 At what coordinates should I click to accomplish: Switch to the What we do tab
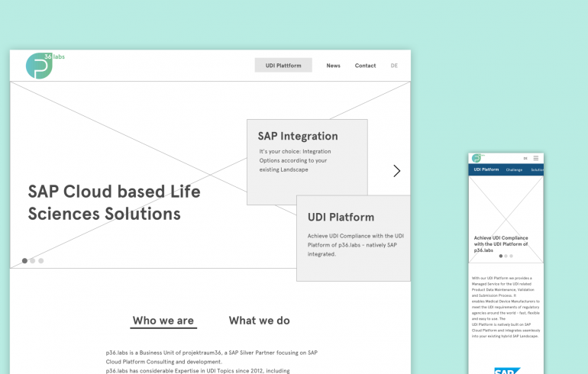259,321
